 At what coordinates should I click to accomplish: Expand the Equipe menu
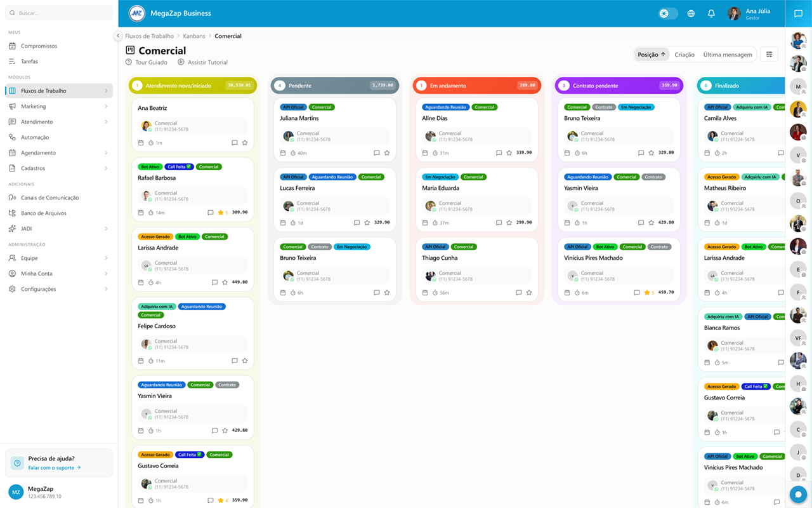coord(59,258)
